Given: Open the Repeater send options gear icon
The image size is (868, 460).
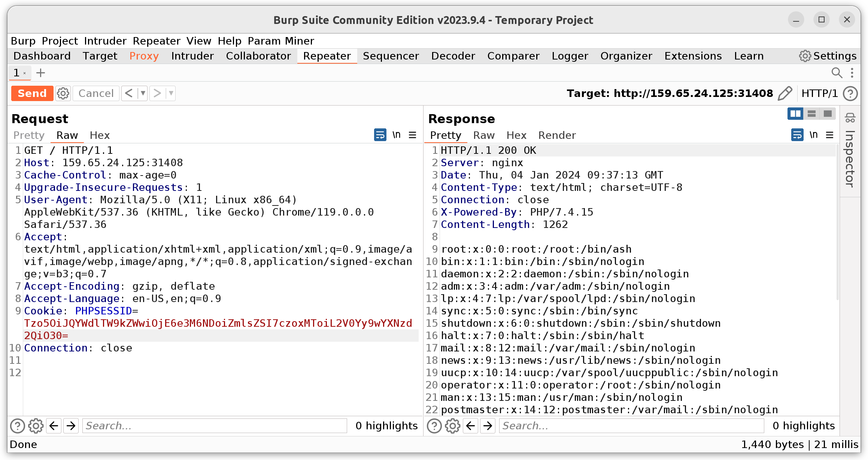Looking at the screenshot, I should click(x=63, y=93).
